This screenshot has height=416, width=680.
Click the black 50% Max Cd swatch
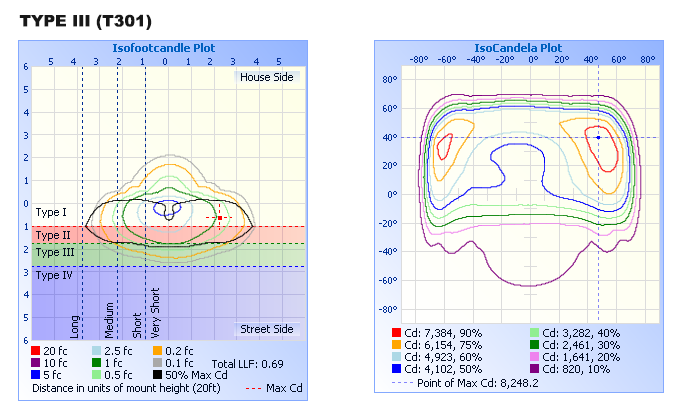tap(158, 375)
